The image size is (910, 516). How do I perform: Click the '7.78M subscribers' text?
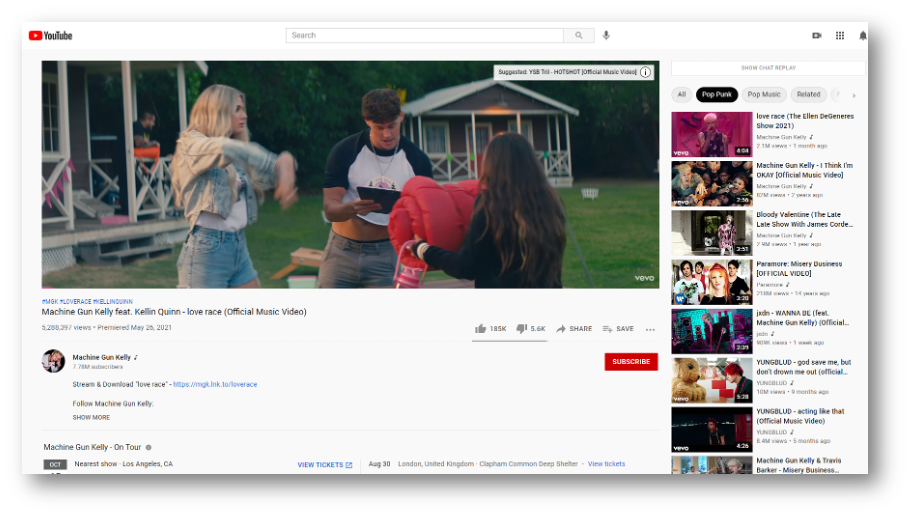98,367
